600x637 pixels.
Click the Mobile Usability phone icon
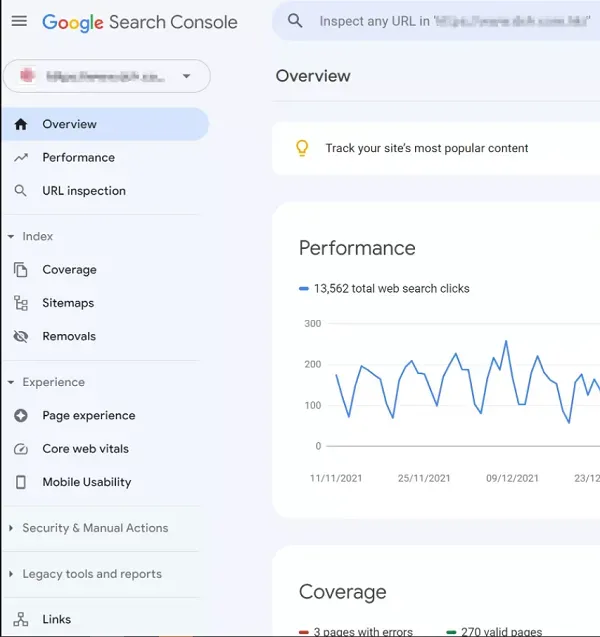pyautogui.click(x=21, y=482)
